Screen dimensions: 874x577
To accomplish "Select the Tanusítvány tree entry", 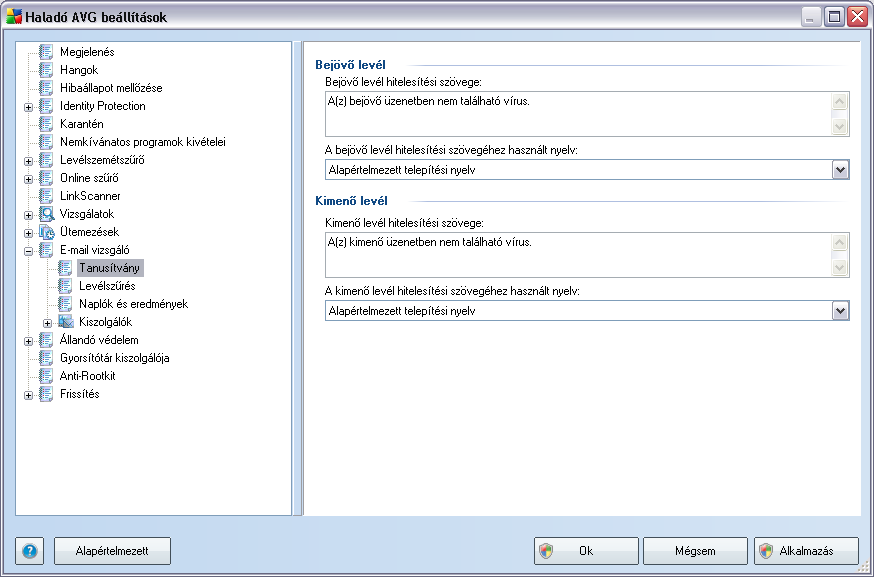I will click(x=110, y=268).
